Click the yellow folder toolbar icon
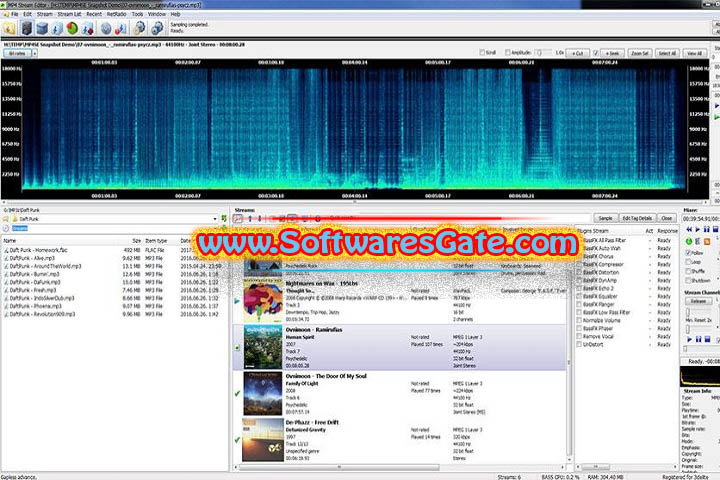This screenshot has width=720, height=480. coord(8,28)
